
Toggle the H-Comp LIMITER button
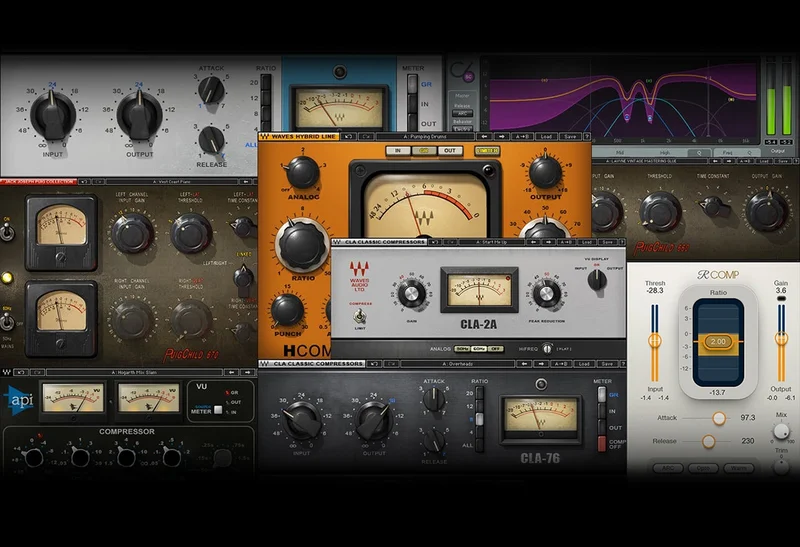(x=487, y=151)
